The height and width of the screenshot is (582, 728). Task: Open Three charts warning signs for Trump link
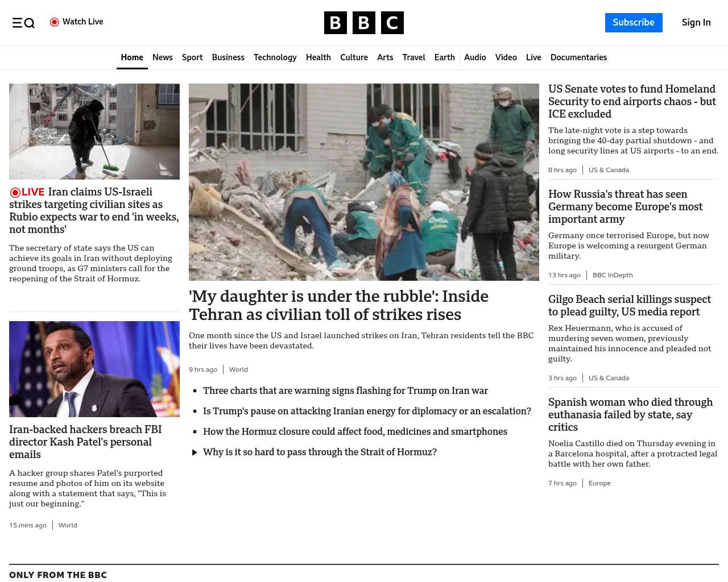point(345,390)
